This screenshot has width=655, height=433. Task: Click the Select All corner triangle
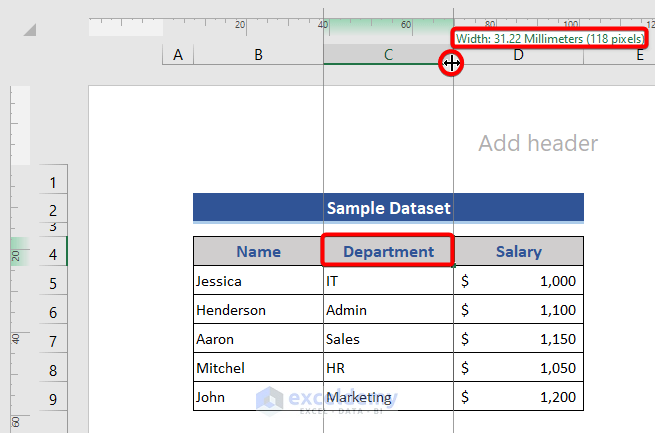[x=30, y=30]
